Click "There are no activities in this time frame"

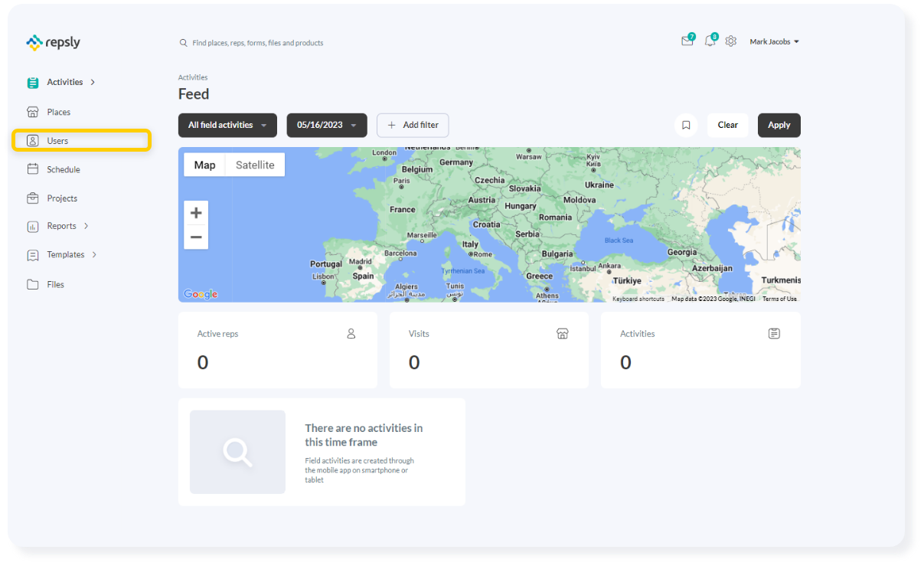tap(364, 435)
